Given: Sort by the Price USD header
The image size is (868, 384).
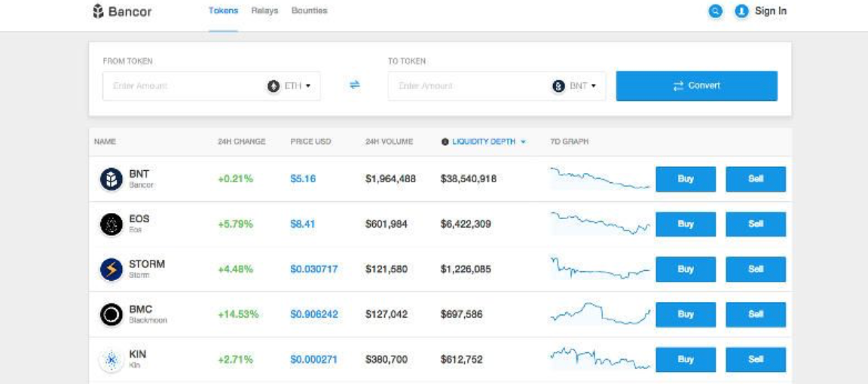Looking at the screenshot, I should point(310,142).
